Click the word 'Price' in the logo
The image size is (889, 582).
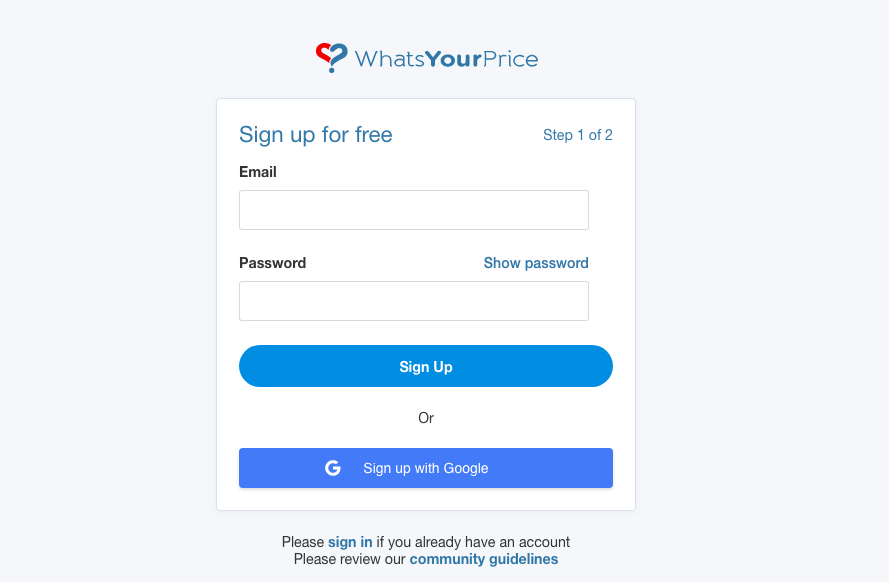click(x=511, y=59)
